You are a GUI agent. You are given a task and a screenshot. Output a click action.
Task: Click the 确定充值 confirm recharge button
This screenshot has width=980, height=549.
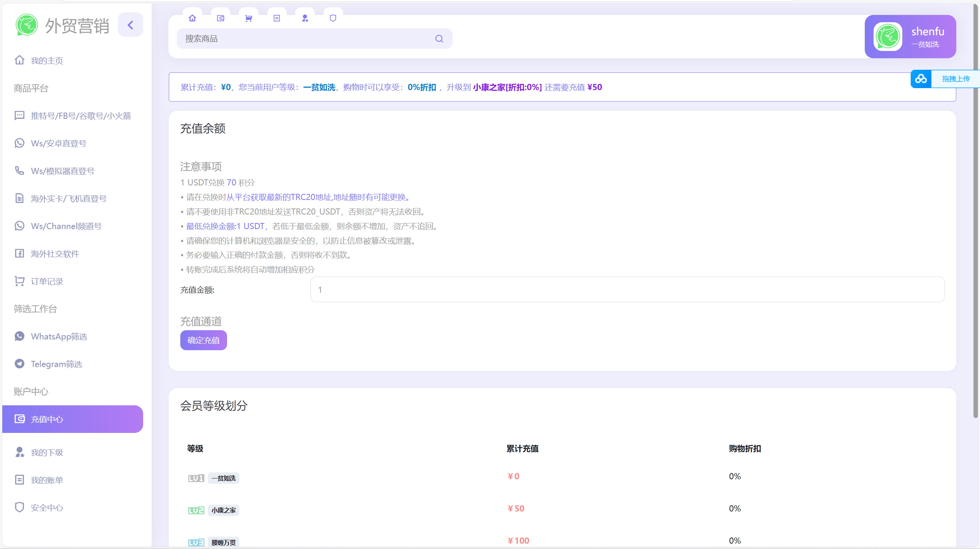[x=203, y=340]
